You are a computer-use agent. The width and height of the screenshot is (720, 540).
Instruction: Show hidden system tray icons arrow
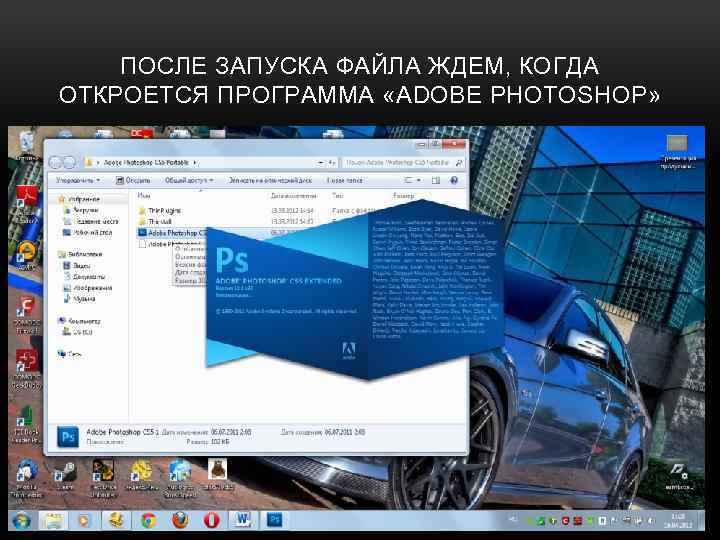point(514,520)
